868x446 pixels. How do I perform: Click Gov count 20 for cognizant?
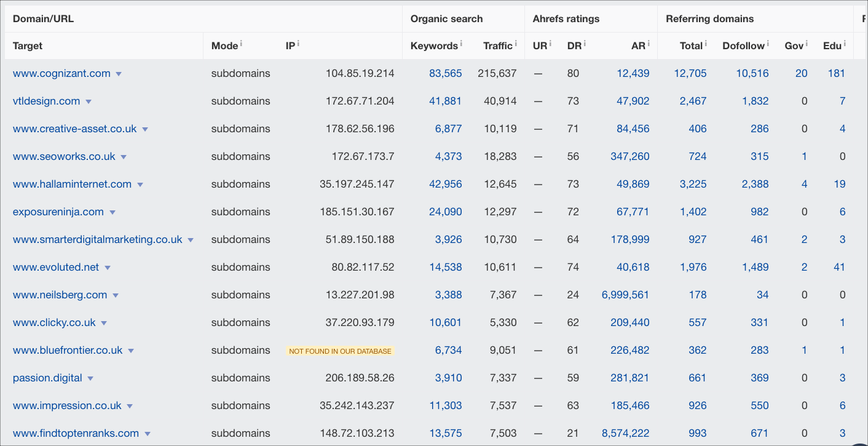(802, 74)
